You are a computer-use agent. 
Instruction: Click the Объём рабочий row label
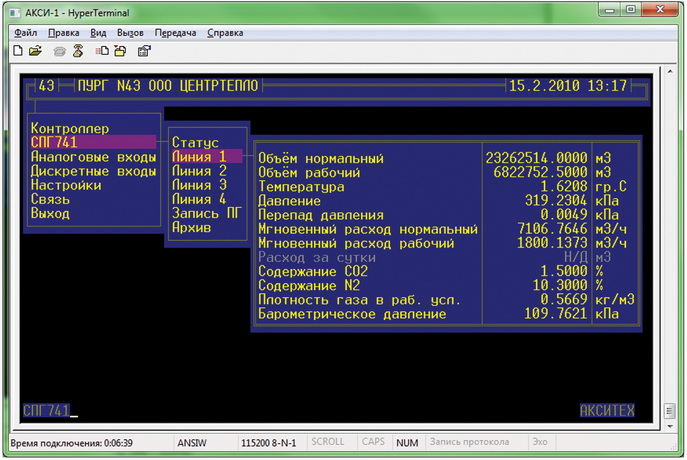pyautogui.click(x=309, y=172)
